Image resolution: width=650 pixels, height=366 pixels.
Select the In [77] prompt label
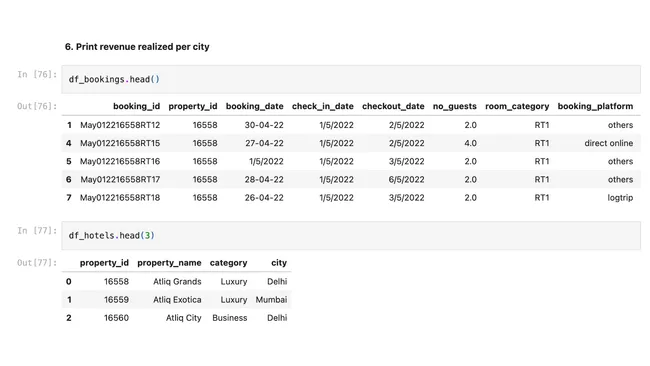tap(37, 231)
